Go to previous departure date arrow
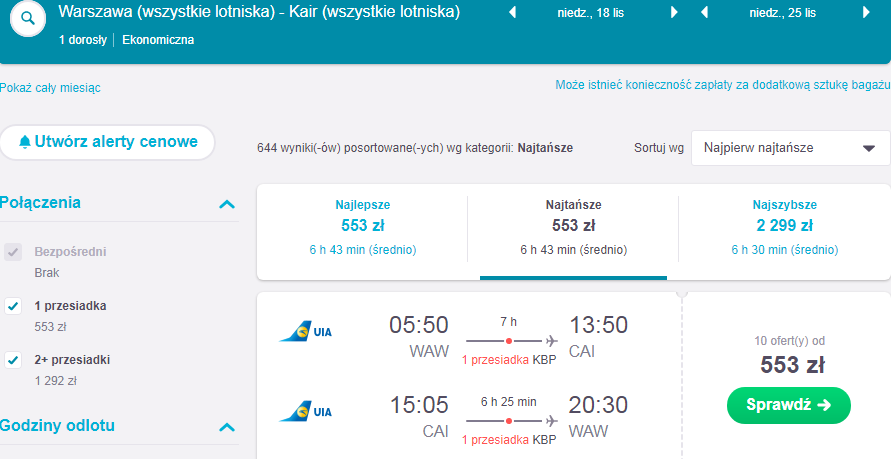 pos(512,12)
